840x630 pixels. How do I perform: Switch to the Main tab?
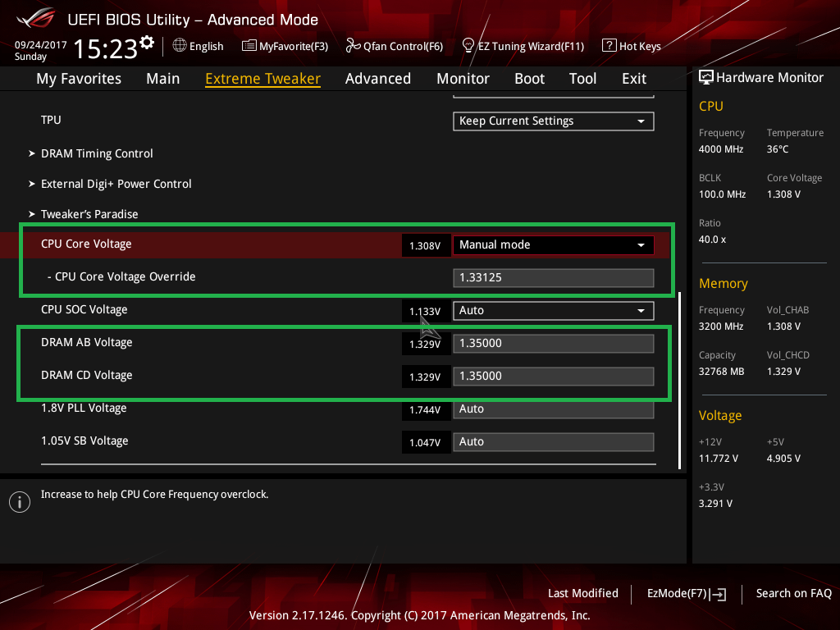[x=163, y=79]
